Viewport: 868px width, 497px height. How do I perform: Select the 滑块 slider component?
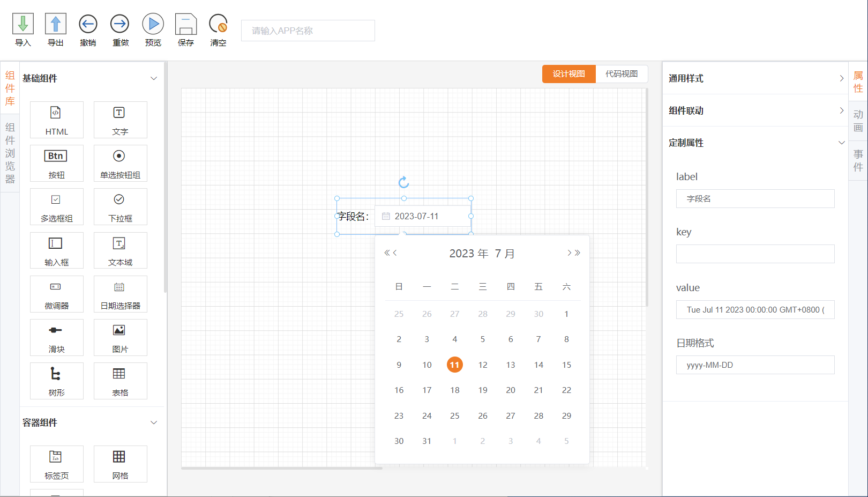click(57, 337)
